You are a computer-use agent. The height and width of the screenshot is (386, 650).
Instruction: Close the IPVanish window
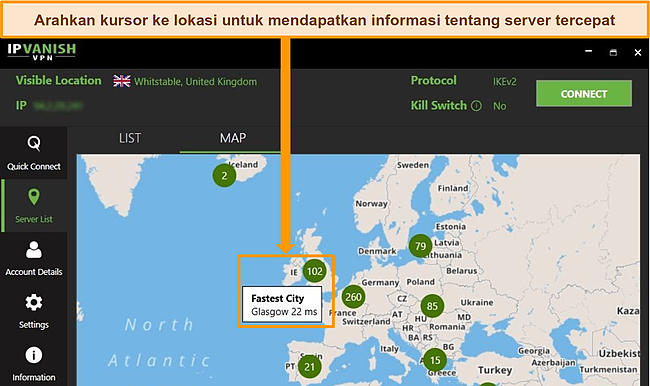pos(638,52)
